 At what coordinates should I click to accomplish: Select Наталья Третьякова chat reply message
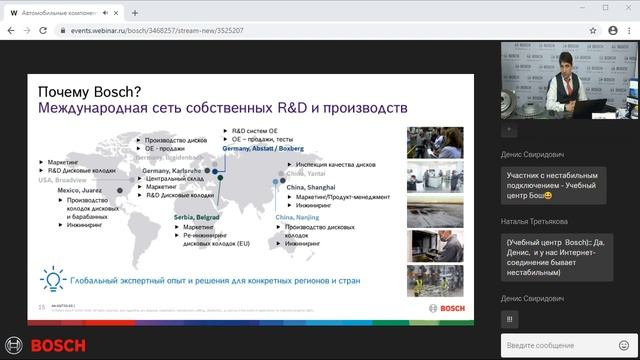point(557,257)
